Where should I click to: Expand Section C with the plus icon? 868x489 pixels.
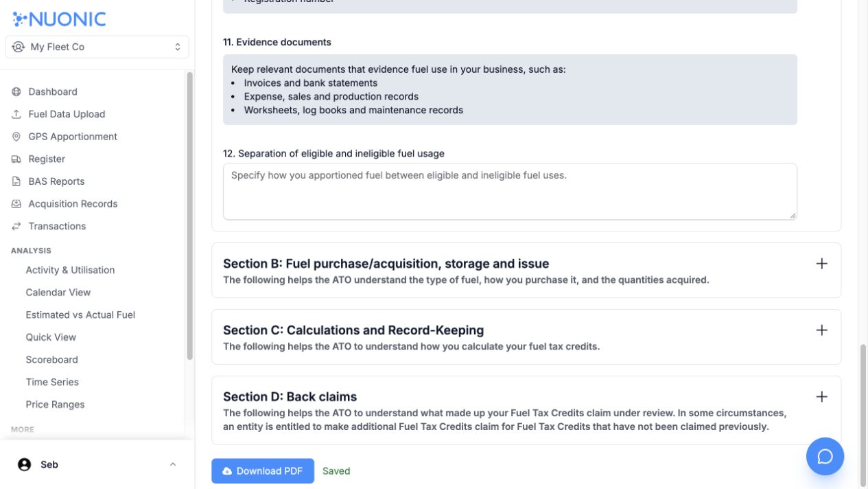point(821,330)
